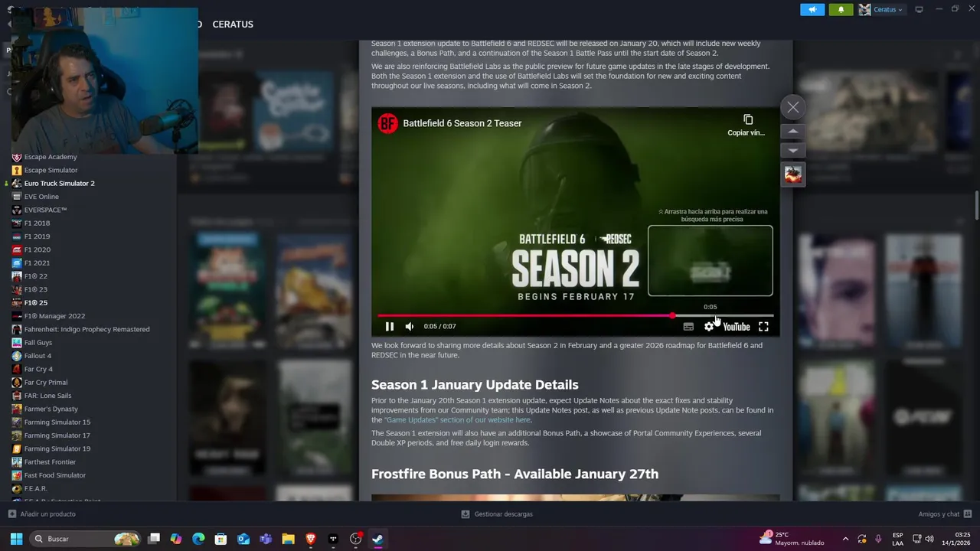Seek on the red video progress bar
Viewport: 980px width, 551px height.
575,315
